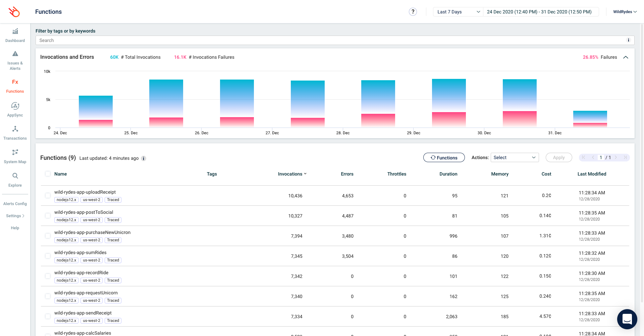644x336 pixels.
Task: Open the Transactions sidebar icon
Action: pos(15,129)
